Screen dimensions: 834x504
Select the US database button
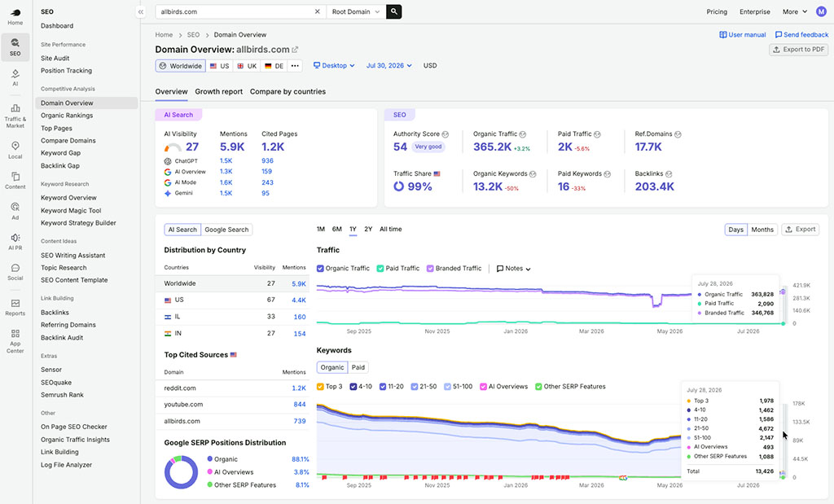click(x=219, y=66)
